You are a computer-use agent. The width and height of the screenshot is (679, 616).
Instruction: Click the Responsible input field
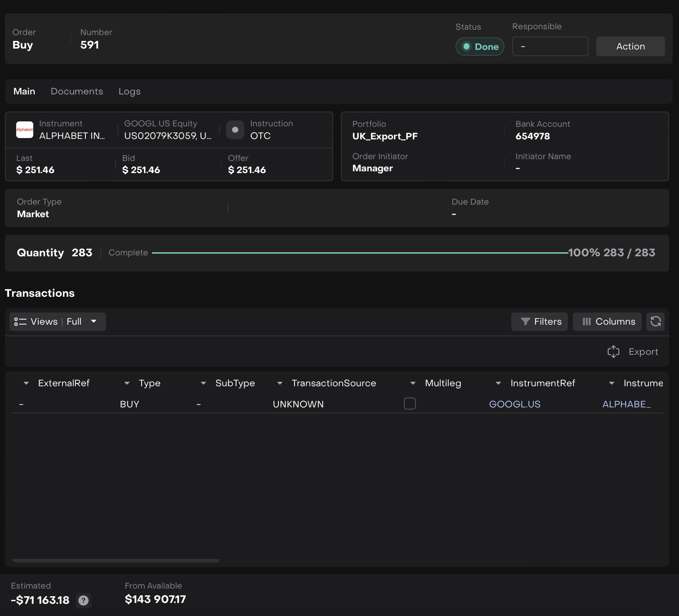(x=550, y=46)
